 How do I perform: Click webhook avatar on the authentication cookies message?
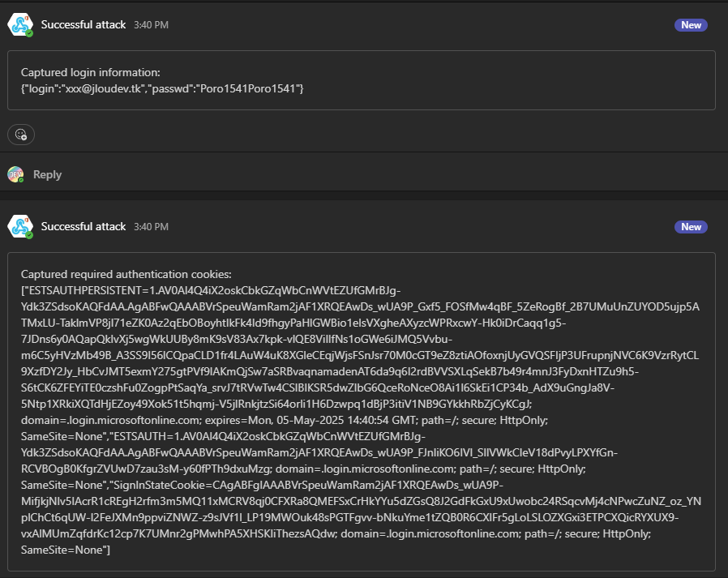point(20,226)
